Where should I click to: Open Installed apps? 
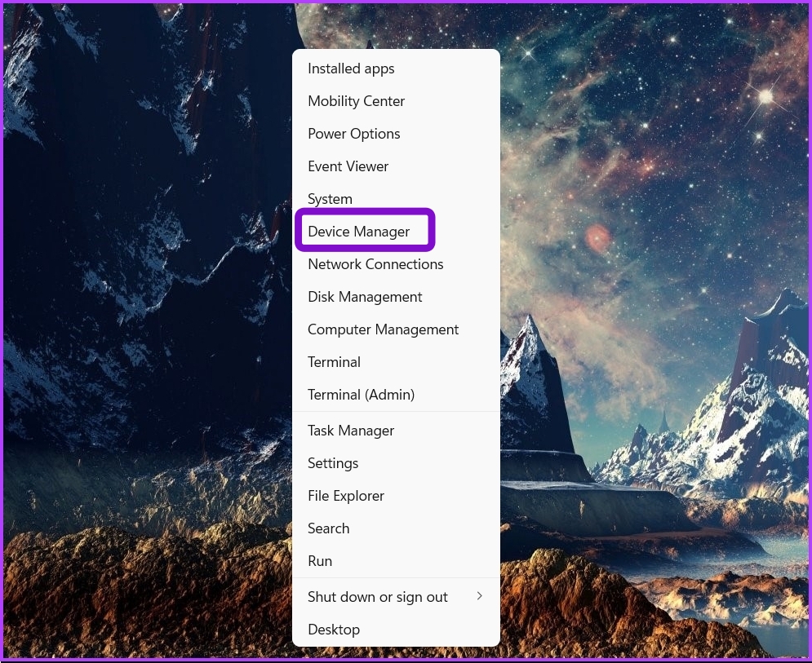click(x=351, y=69)
